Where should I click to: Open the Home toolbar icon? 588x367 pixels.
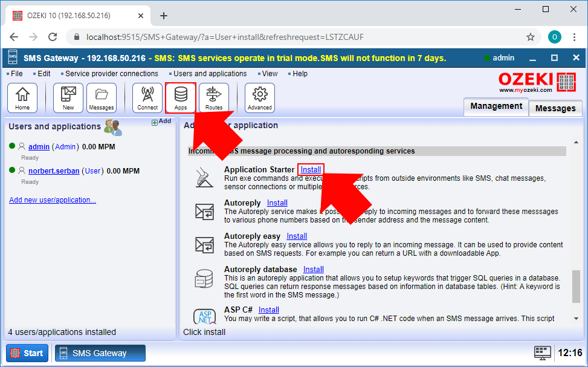click(22, 97)
